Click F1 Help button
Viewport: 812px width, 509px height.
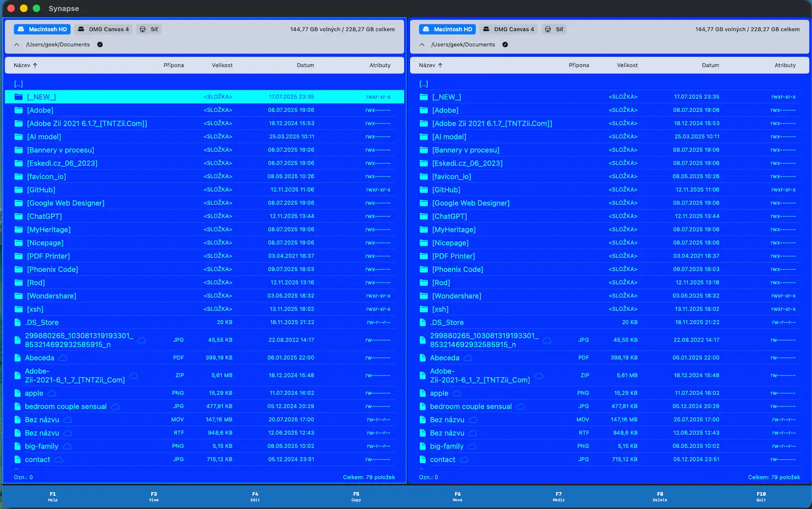coord(52,496)
